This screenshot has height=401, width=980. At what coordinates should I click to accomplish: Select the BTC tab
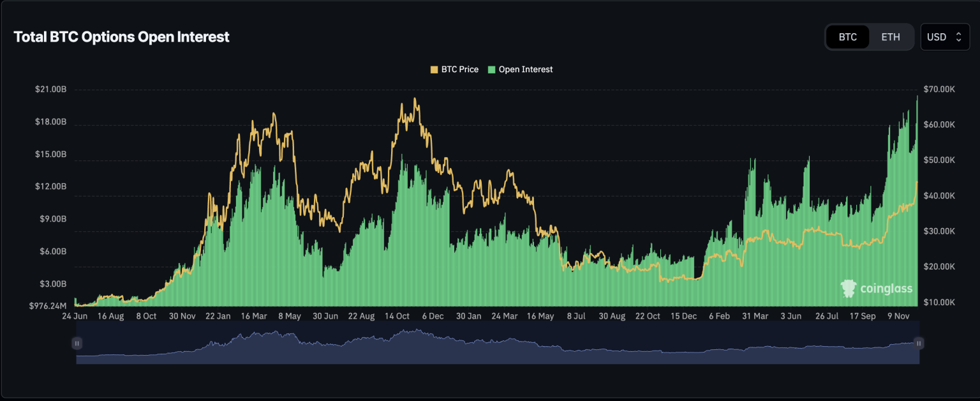point(847,36)
